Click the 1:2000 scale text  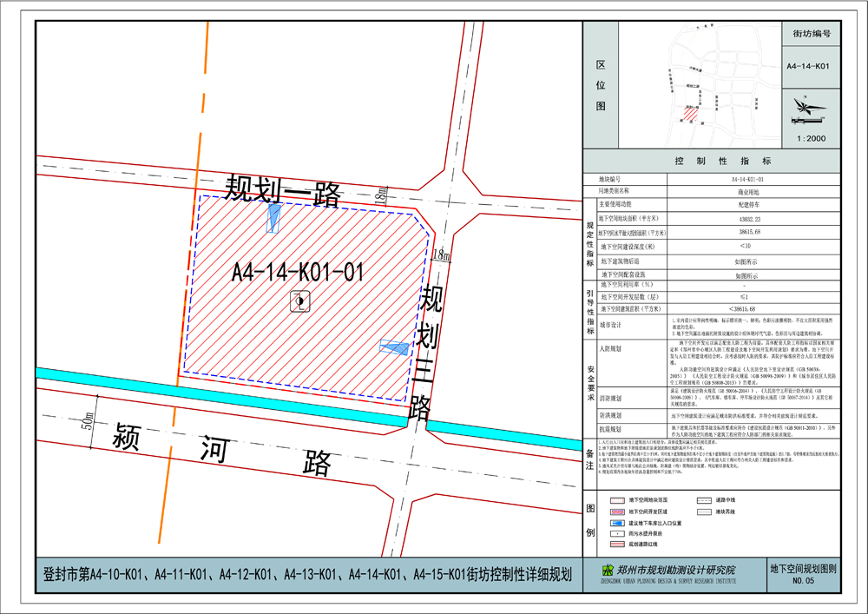point(812,137)
